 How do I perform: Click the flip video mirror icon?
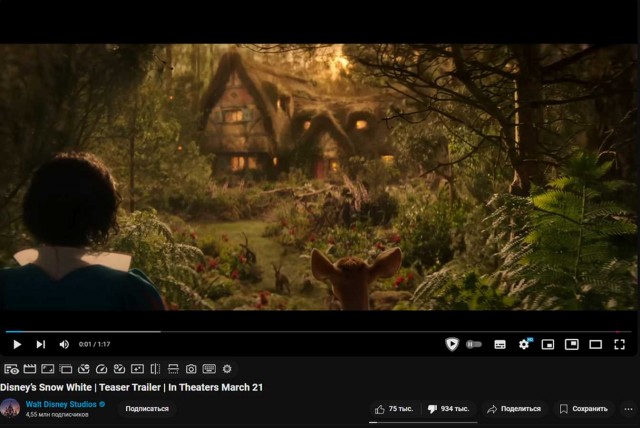(155, 369)
